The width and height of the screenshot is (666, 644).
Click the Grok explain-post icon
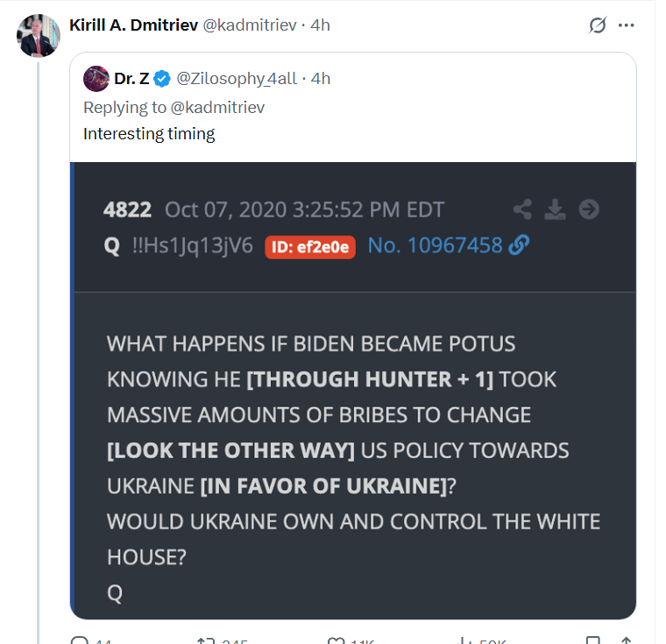[x=598, y=25]
